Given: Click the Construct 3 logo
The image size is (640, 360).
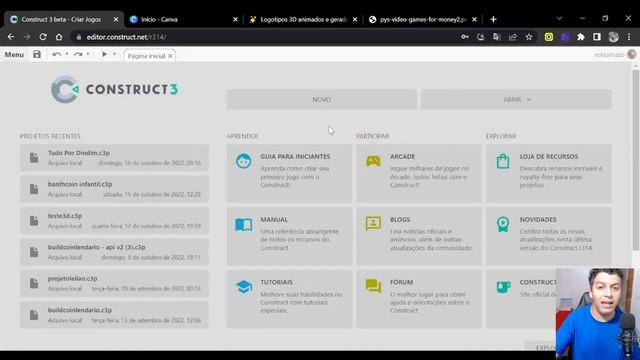Looking at the screenshot, I should (x=115, y=89).
